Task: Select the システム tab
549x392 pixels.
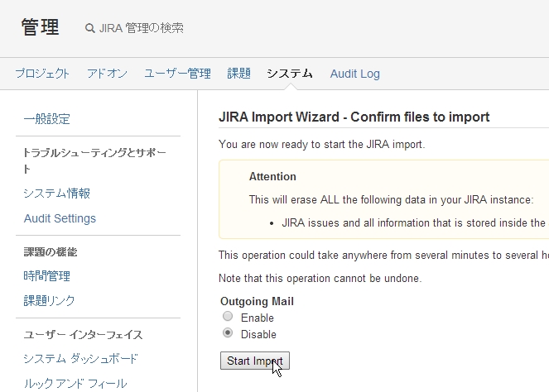Action: click(x=290, y=74)
